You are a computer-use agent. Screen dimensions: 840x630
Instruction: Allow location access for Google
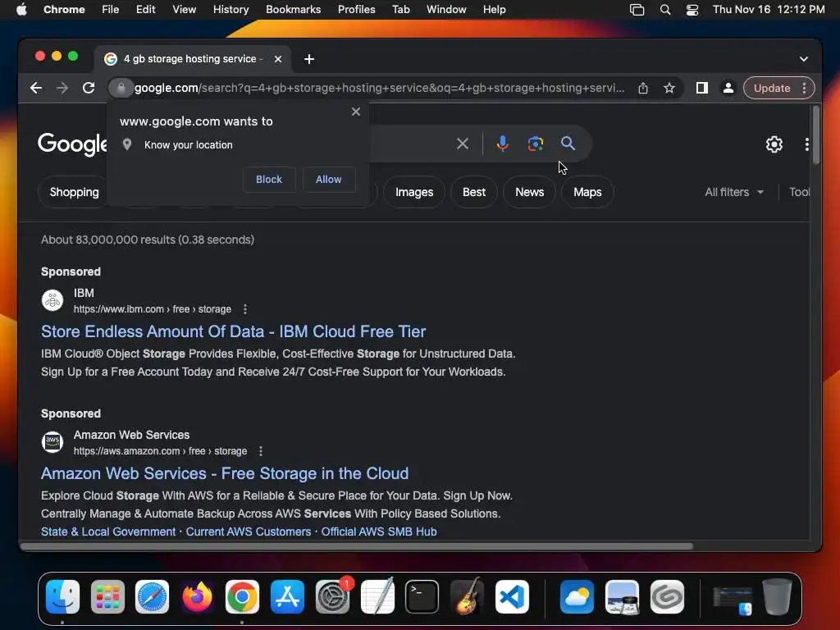pyautogui.click(x=328, y=180)
